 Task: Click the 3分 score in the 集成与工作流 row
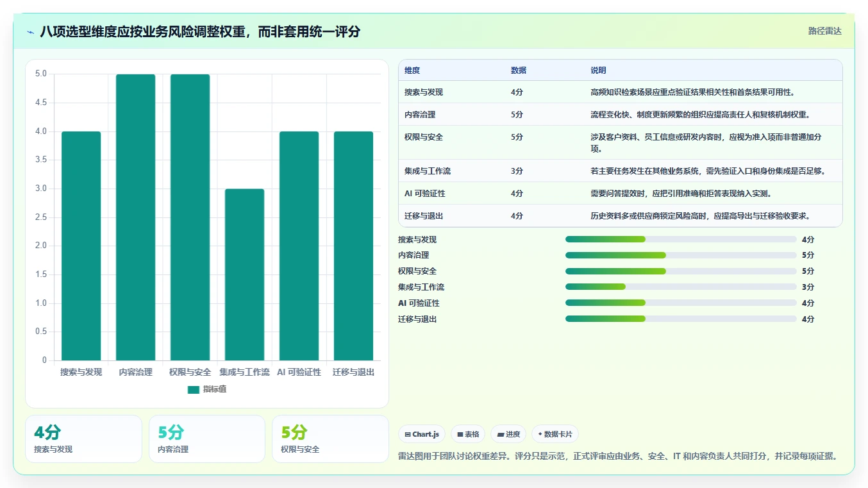pos(517,171)
